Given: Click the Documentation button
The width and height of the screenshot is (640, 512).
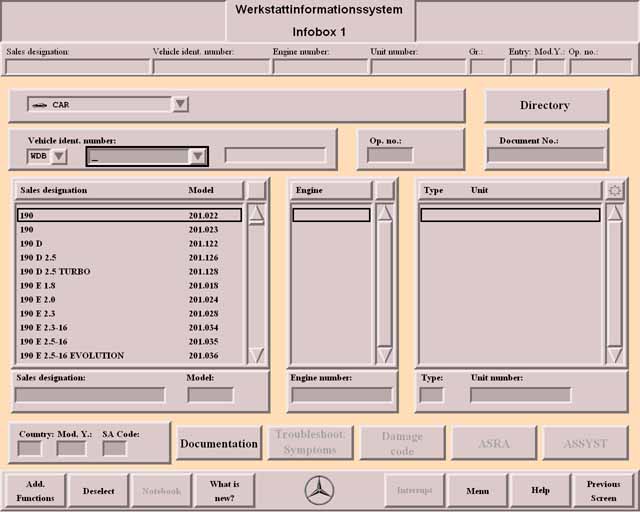Looking at the screenshot, I should click(x=219, y=443).
